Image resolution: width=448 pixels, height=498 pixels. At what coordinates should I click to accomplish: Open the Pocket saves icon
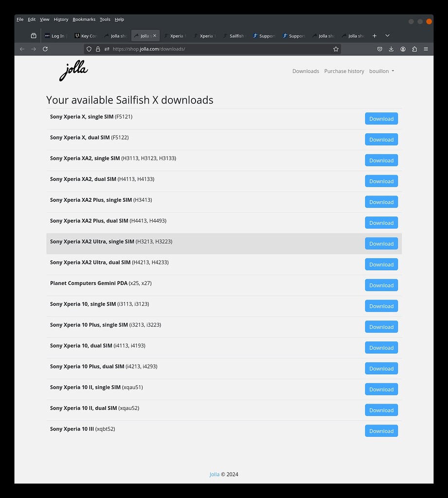point(380,49)
